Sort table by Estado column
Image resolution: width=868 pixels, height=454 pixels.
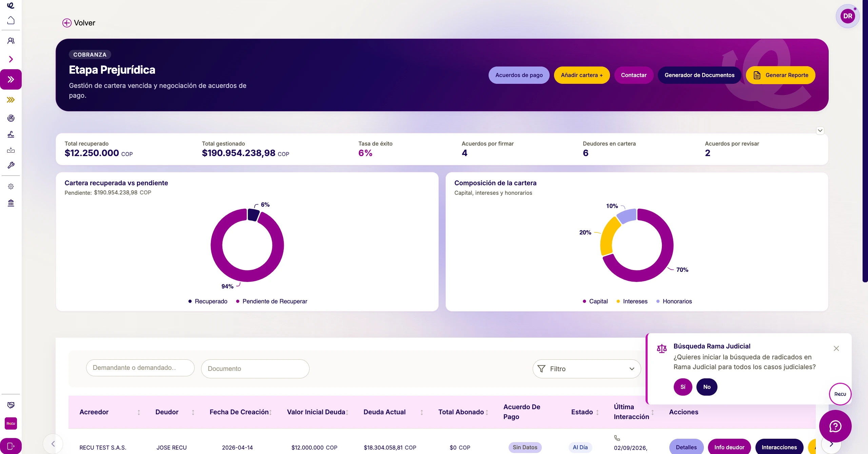(597, 412)
